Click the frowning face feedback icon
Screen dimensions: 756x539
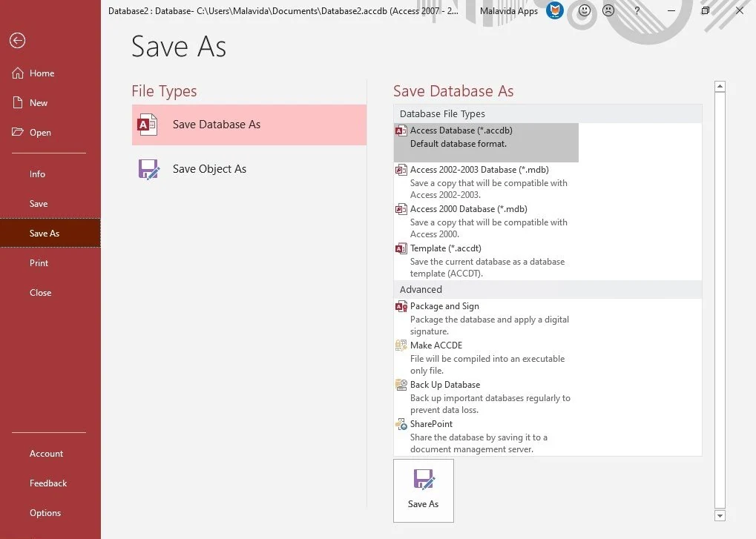click(608, 10)
